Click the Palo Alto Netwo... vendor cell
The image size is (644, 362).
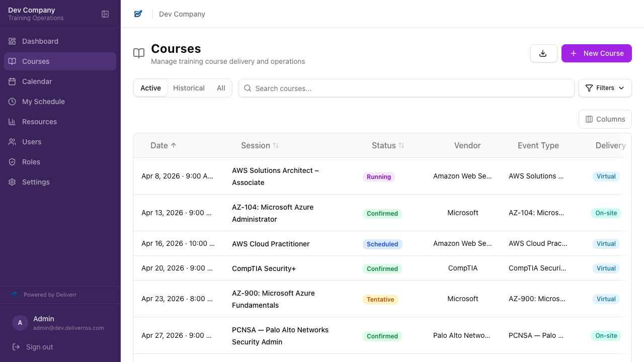[x=463, y=335]
